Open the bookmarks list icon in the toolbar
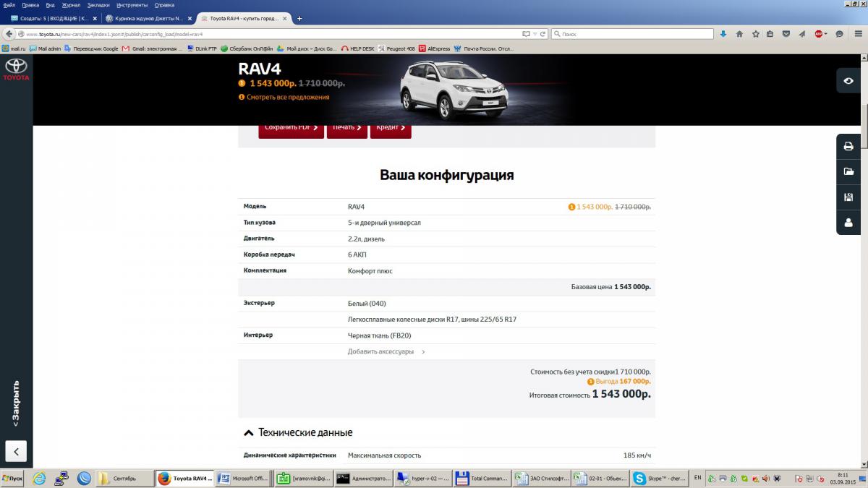Viewport: 868px width, 488px height. point(770,34)
